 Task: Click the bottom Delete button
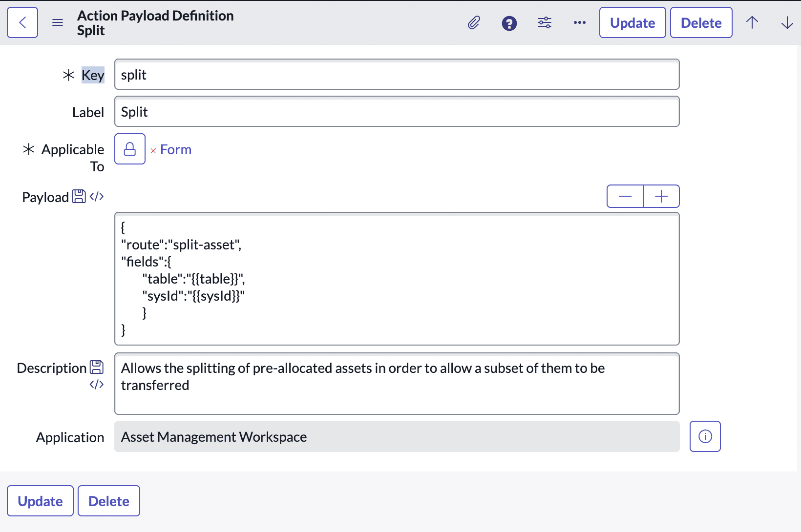coord(109,501)
